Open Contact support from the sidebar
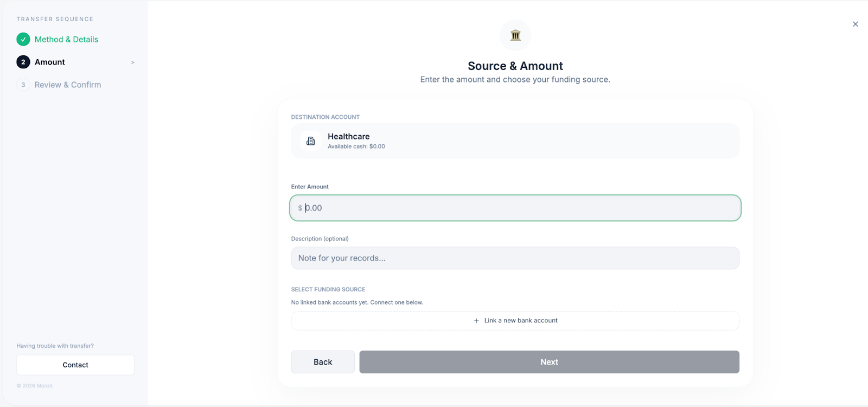 click(75, 365)
